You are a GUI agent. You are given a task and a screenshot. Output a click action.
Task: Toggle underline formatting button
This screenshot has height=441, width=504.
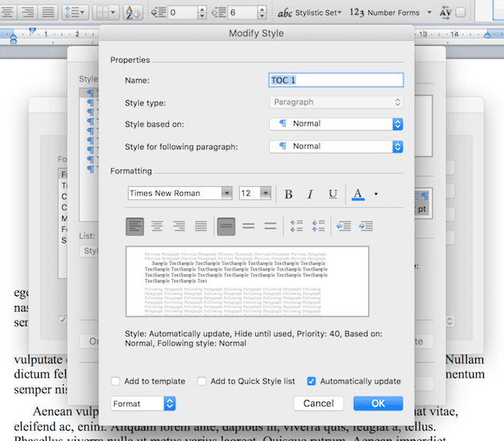click(x=333, y=194)
